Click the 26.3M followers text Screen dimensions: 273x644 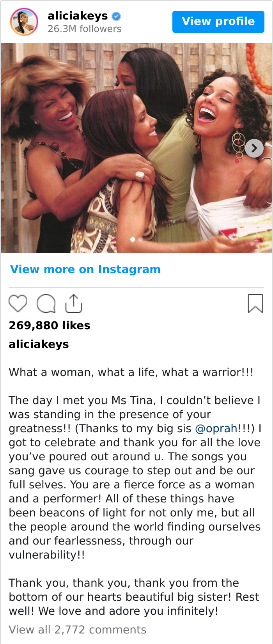[x=85, y=29]
